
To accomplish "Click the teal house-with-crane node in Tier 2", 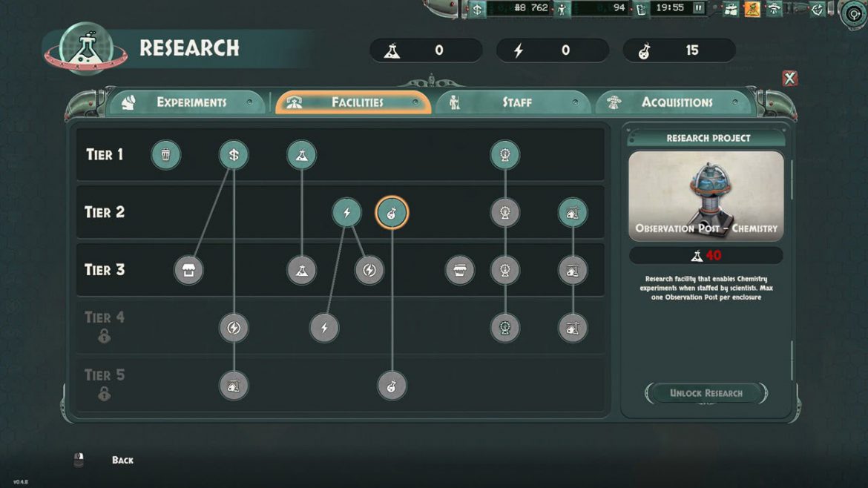I will point(573,213).
